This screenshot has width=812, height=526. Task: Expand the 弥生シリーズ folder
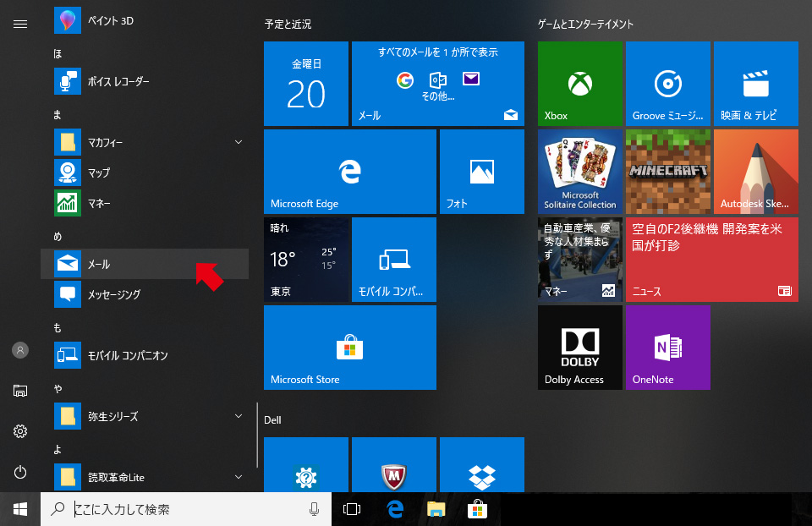(145, 416)
